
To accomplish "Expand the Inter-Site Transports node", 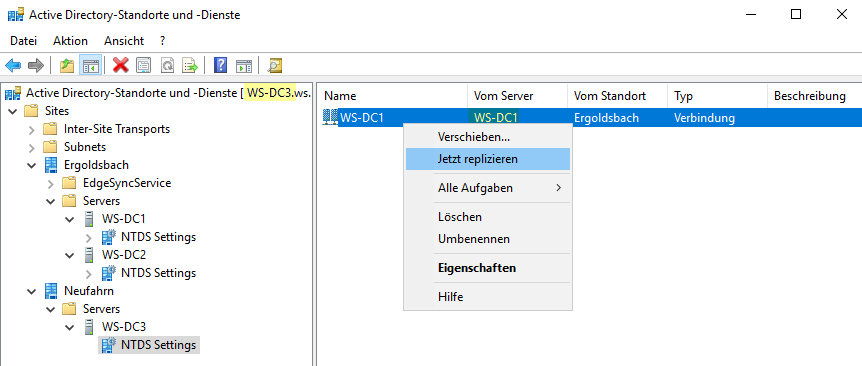I will 32,130.
